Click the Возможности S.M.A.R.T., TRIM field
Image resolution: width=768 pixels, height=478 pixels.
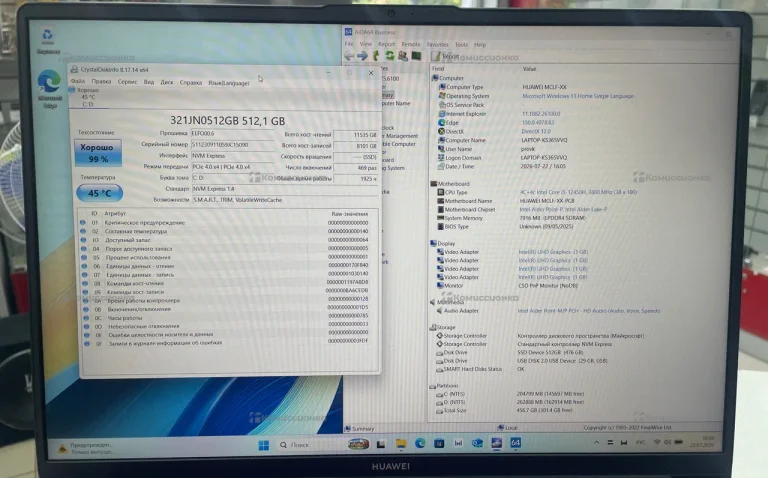click(x=285, y=200)
